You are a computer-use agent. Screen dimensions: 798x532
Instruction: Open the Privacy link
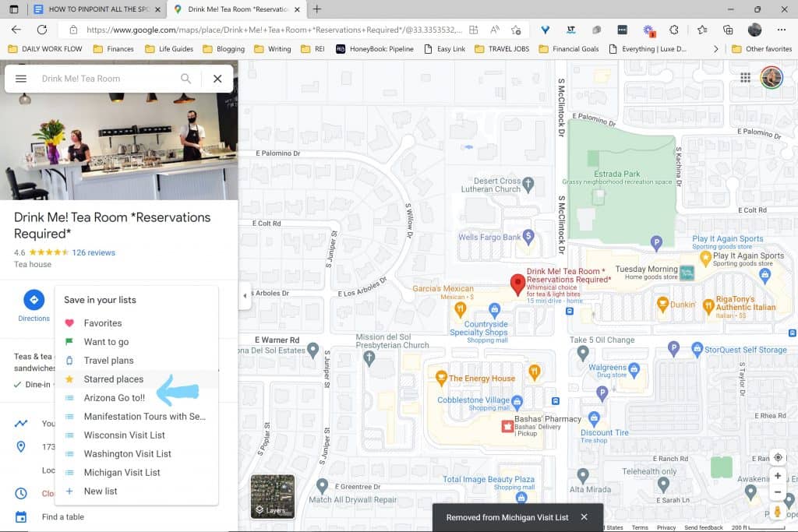click(666, 527)
